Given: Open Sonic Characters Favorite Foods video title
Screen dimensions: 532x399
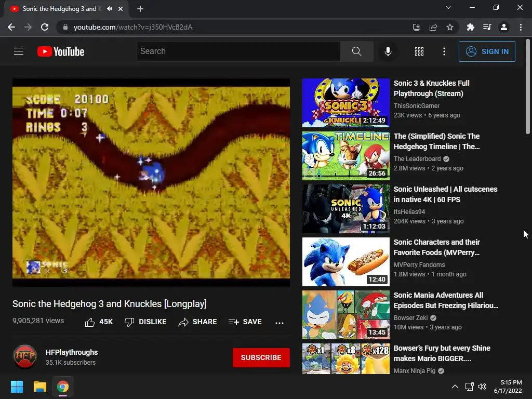Looking at the screenshot, I should point(436,247).
